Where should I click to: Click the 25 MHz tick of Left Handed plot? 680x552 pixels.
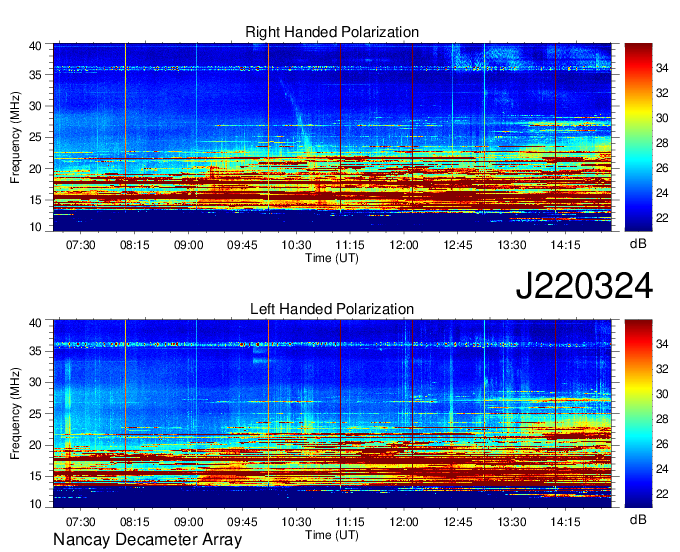point(35,414)
